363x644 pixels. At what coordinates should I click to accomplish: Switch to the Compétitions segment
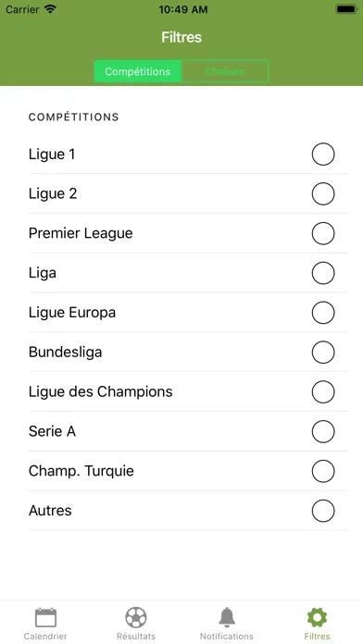tap(138, 71)
